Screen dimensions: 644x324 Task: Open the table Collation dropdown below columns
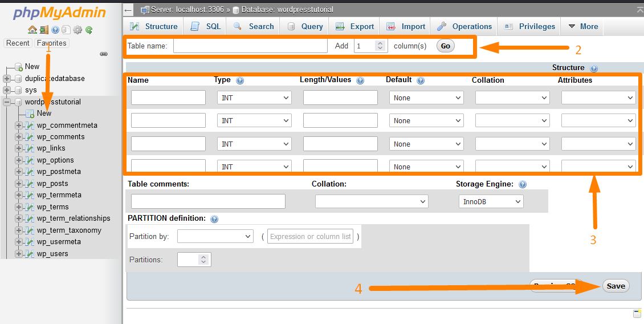(x=372, y=201)
